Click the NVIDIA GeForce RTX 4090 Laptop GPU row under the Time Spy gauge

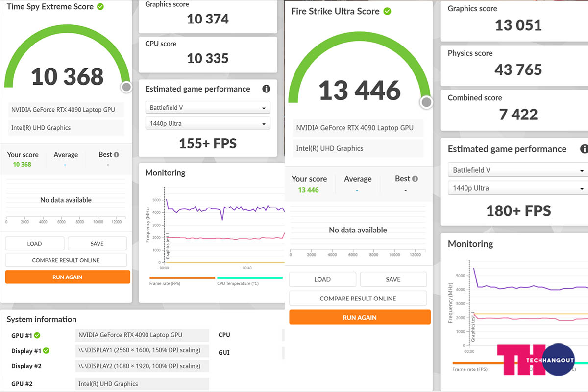click(65, 110)
